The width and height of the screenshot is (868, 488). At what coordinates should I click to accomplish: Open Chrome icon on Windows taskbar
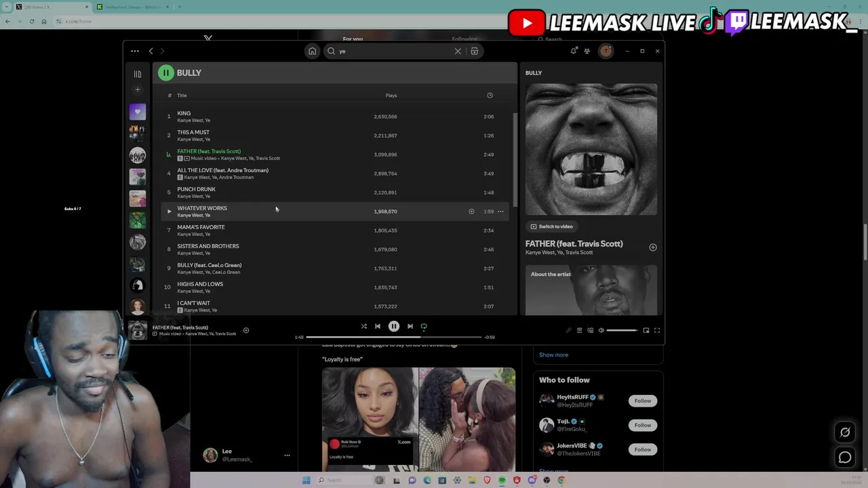(x=561, y=481)
